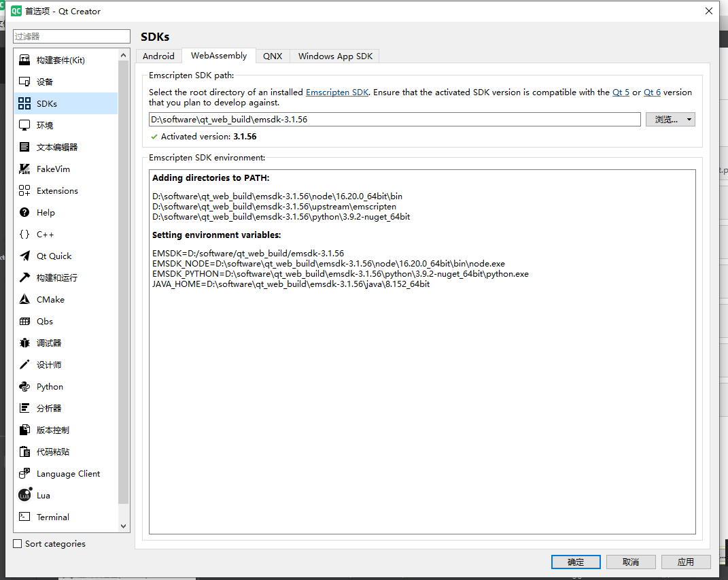Confirm with the 确定 button
Screen dimensions: 728x580
tap(576, 562)
